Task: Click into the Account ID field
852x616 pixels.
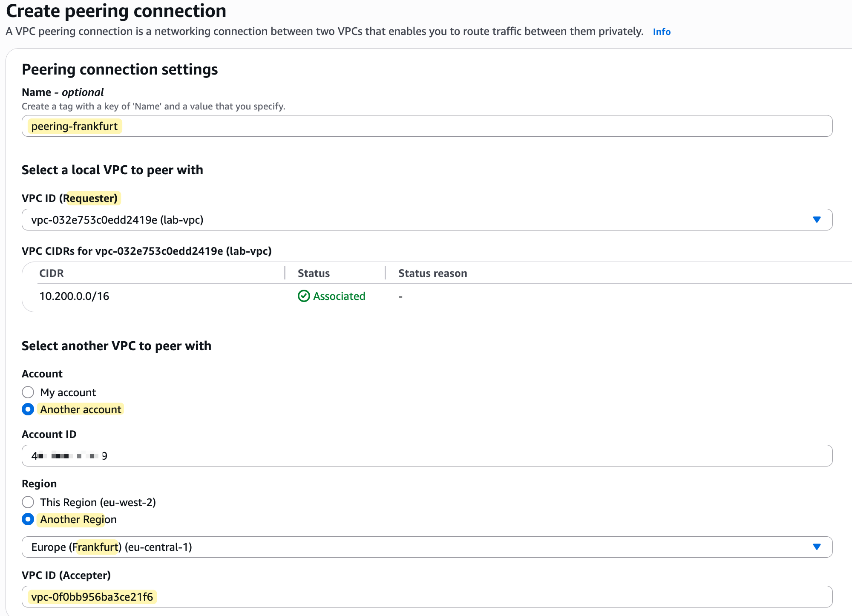Action: pyautogui.click(x=426, y=456)
